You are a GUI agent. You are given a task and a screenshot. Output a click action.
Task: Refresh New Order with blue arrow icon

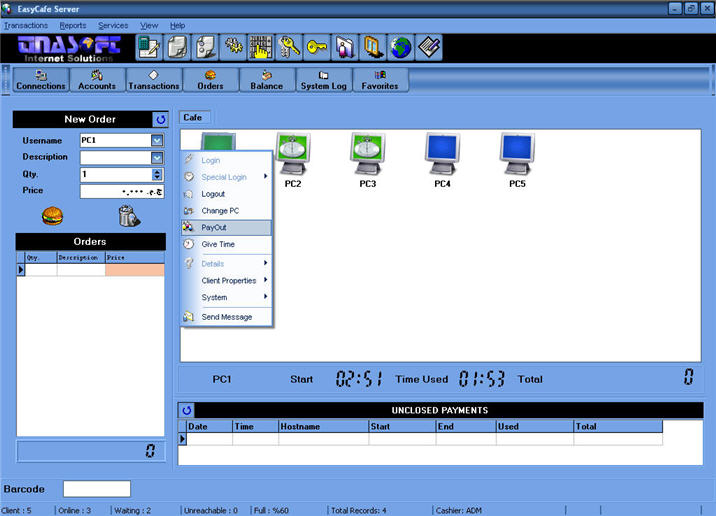point(160,120)
